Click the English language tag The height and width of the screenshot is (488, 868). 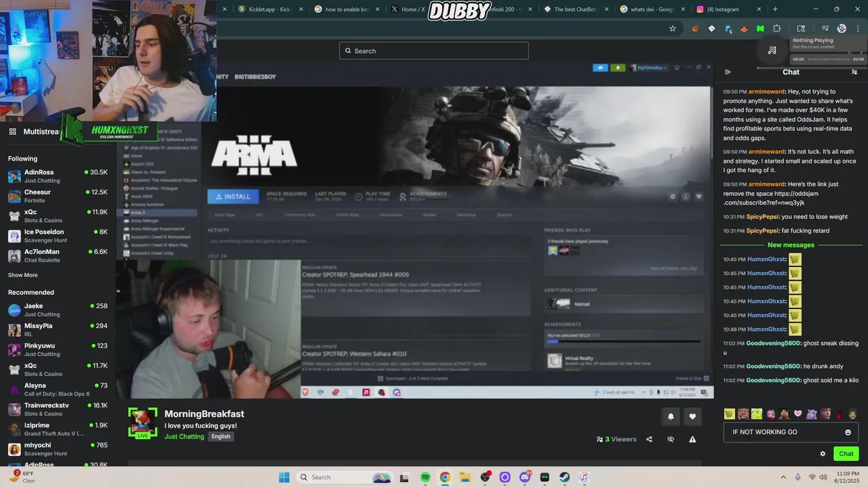pos(220,436)
